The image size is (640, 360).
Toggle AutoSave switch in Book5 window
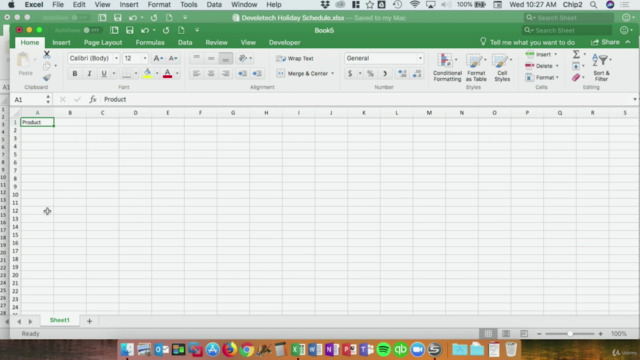coord(91,30)
